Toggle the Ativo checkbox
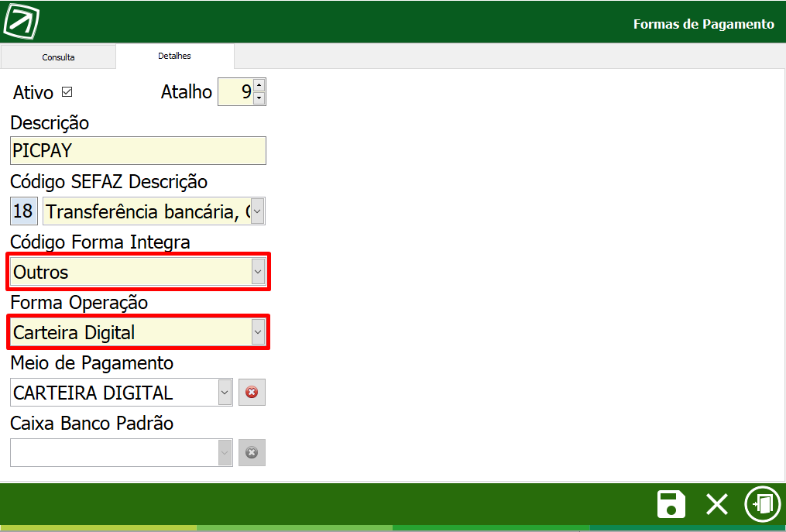This screenshot has width=786, height=532. point(67,91)
